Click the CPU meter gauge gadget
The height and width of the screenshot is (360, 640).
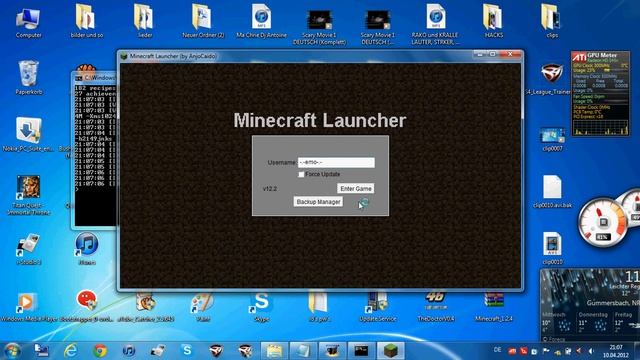(x=602, y=222)
